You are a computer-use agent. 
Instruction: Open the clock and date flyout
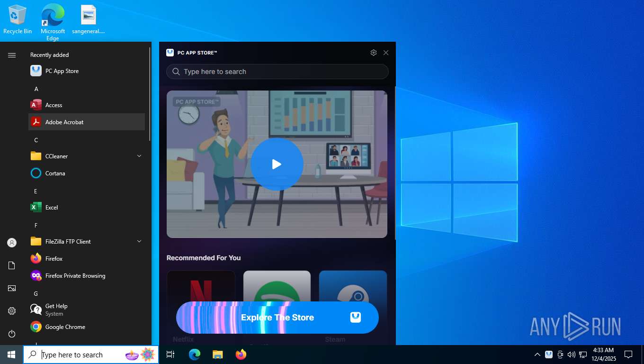click(603, 355)
